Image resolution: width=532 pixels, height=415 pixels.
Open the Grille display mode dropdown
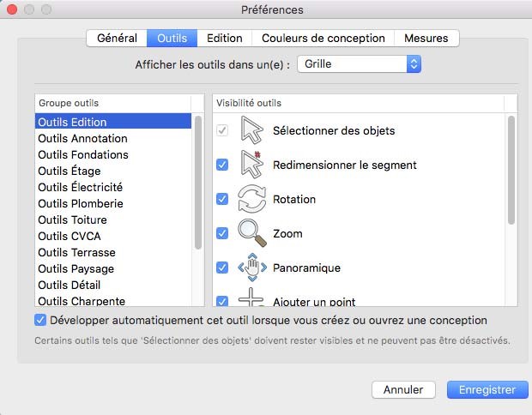359,64
